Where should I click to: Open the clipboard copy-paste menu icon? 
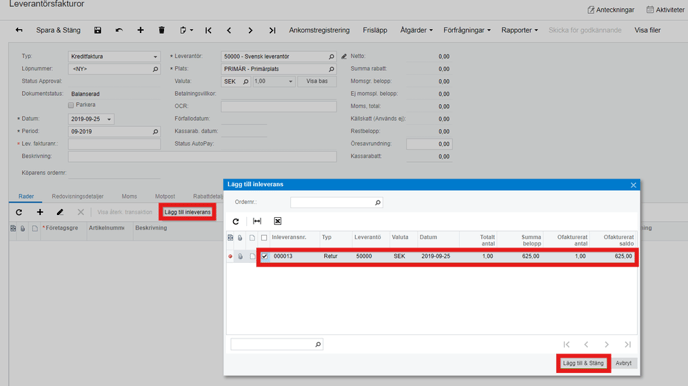[x=186, y=30]
